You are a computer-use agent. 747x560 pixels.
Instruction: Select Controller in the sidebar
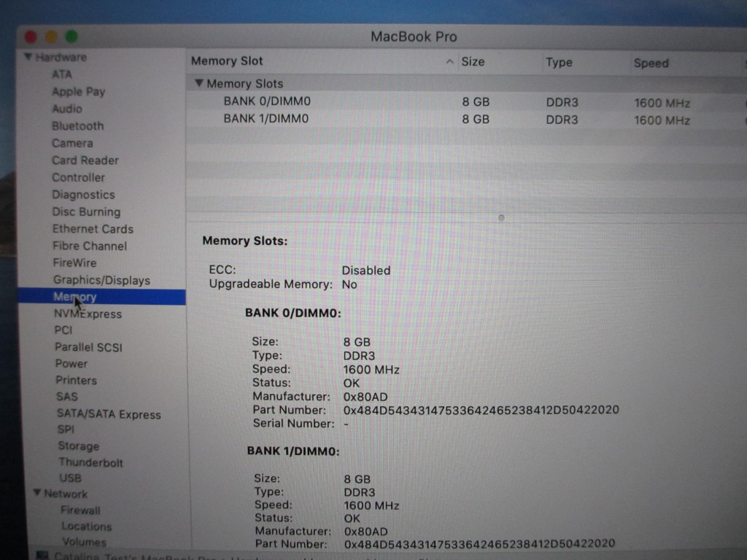coord(78,178)
